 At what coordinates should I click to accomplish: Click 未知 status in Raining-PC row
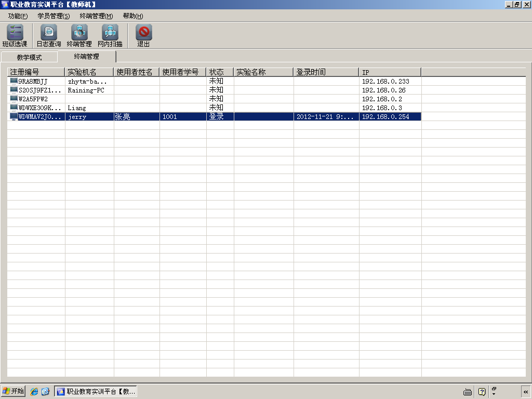(216, 90)
